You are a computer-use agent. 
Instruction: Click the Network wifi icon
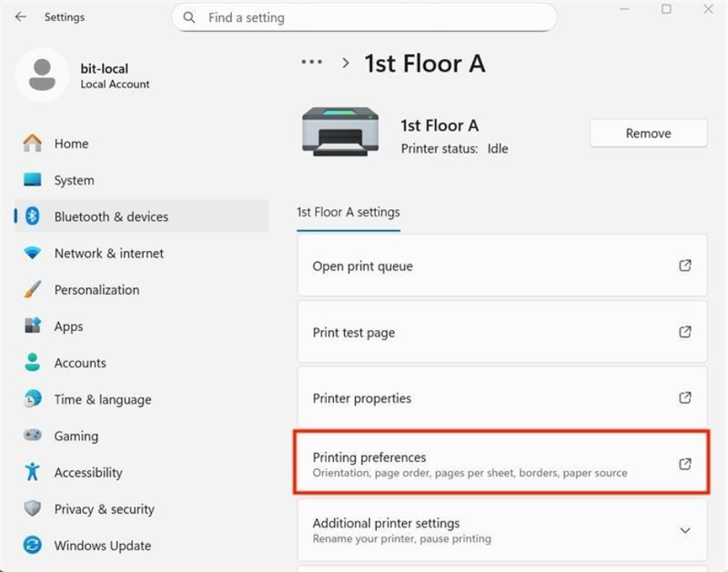[33, 253]
